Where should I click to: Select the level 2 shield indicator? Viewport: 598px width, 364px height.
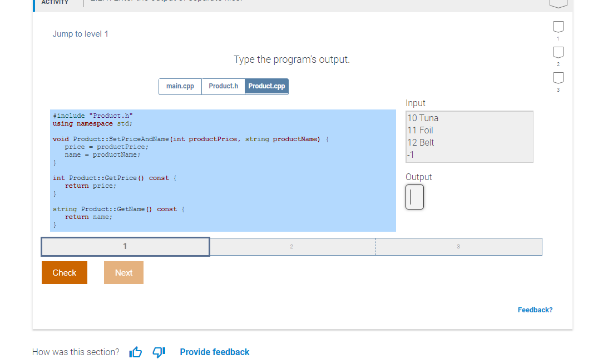pyautogui.click(x=558, y=53)
